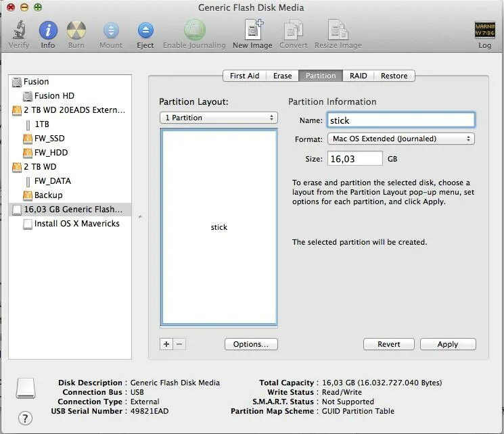The width and height of the screenshot is (504, 434).
Task: Click the FW_SSD volume icon
Action: (28, 139)
